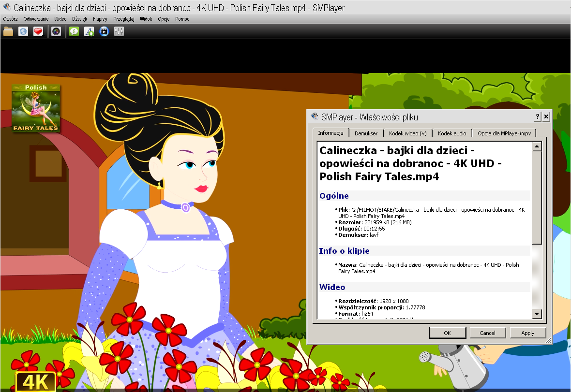Open the Napisy menu
The width and height of the screenshot is (571, 392).
coord(100,19)
